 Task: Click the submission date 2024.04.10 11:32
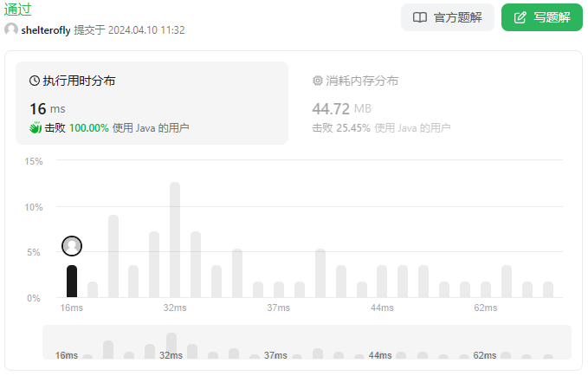click(x=146, y=30)
